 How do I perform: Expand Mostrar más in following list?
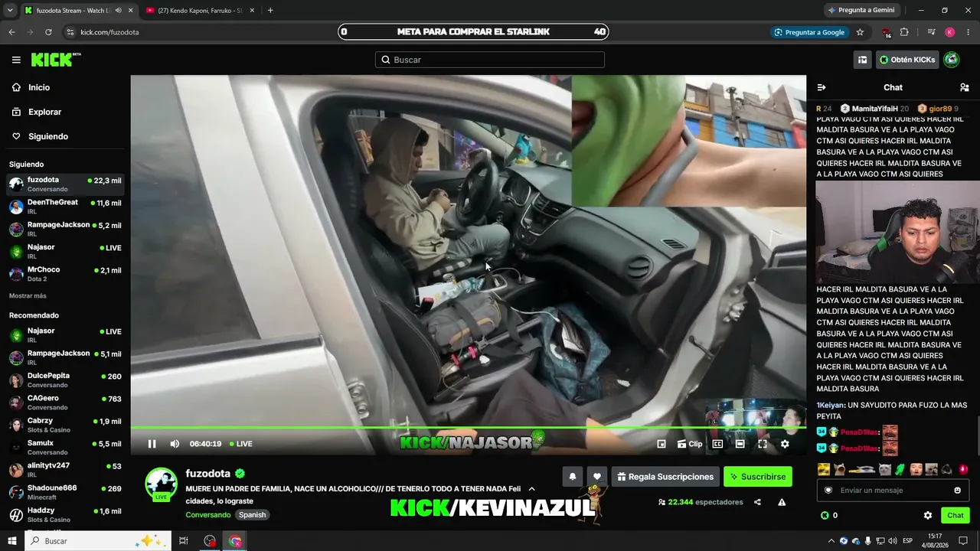click(28, 295)
